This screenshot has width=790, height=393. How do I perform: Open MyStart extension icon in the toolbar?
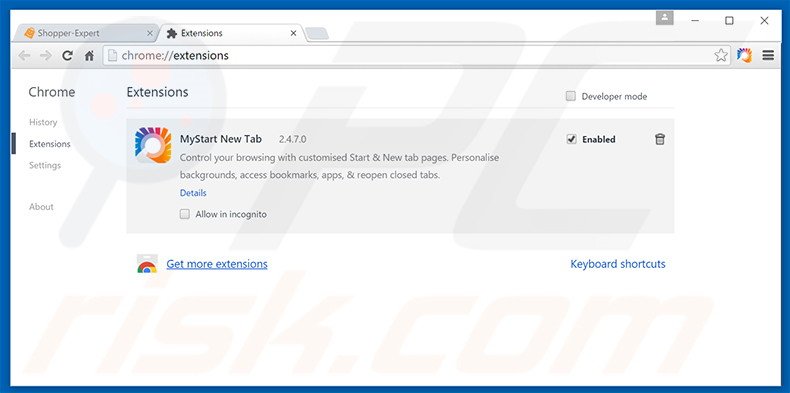tap(744, 55)
